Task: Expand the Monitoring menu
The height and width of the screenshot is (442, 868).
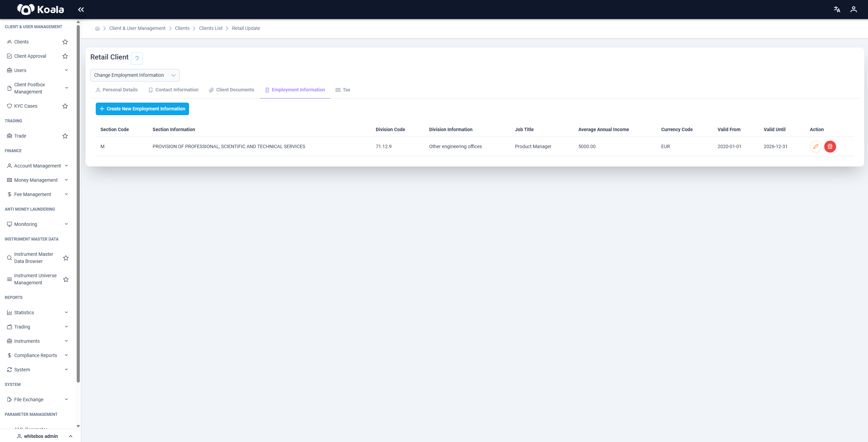Action: coord(37,224)
